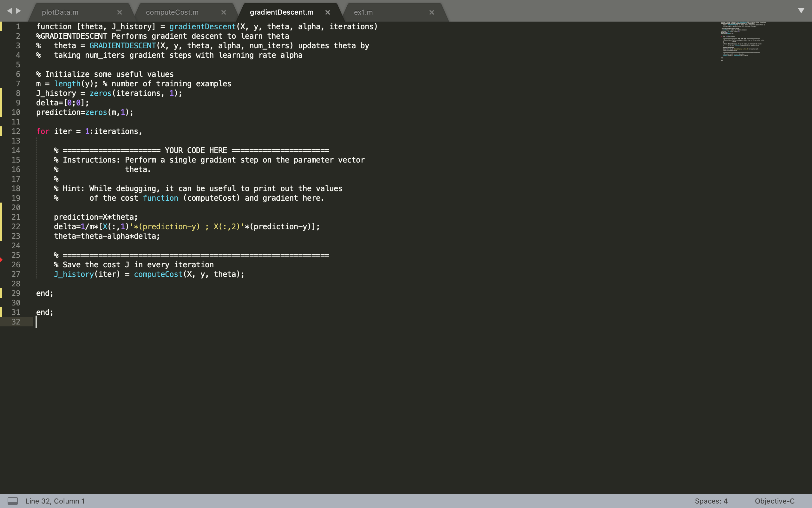The height and width of the screenshot is (508, 812).
Task: Click computeCost call on line 27
Action: [158, 274]
